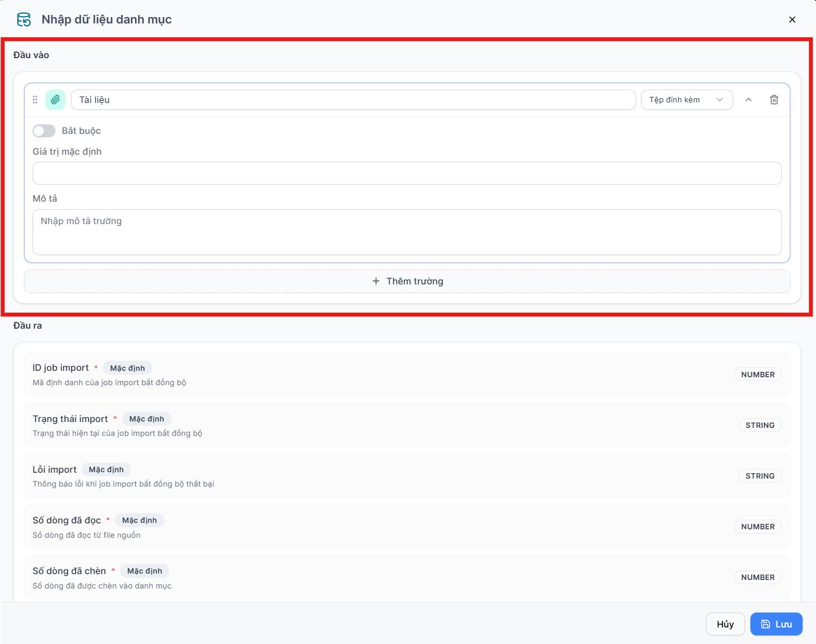Delete the Tài liệu field with trash icon

[x=774, y=100]
